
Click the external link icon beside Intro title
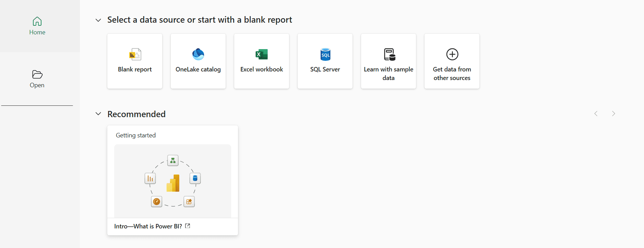(188, 226)
